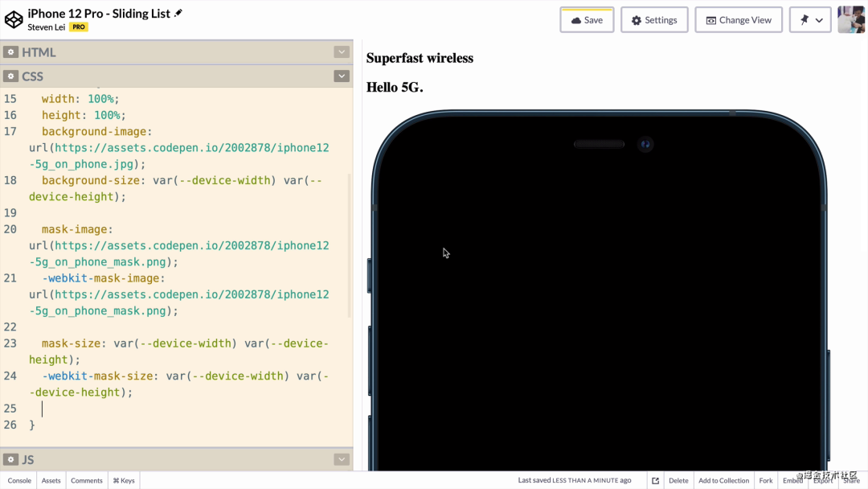Click the Hello 5G. heading in the preview
868x489 pixels.
(x=395, y=88)
